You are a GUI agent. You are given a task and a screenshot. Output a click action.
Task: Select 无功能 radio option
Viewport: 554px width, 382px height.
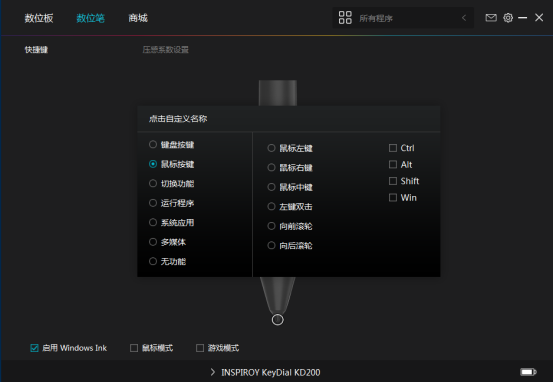click(153, 261)
